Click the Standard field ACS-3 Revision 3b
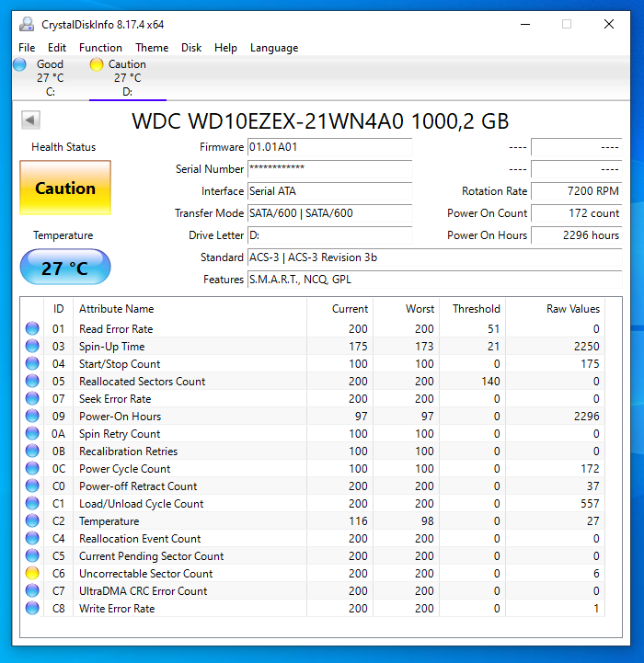The width and height of the screenshot is (644, 663). click(x=434, y=257)
